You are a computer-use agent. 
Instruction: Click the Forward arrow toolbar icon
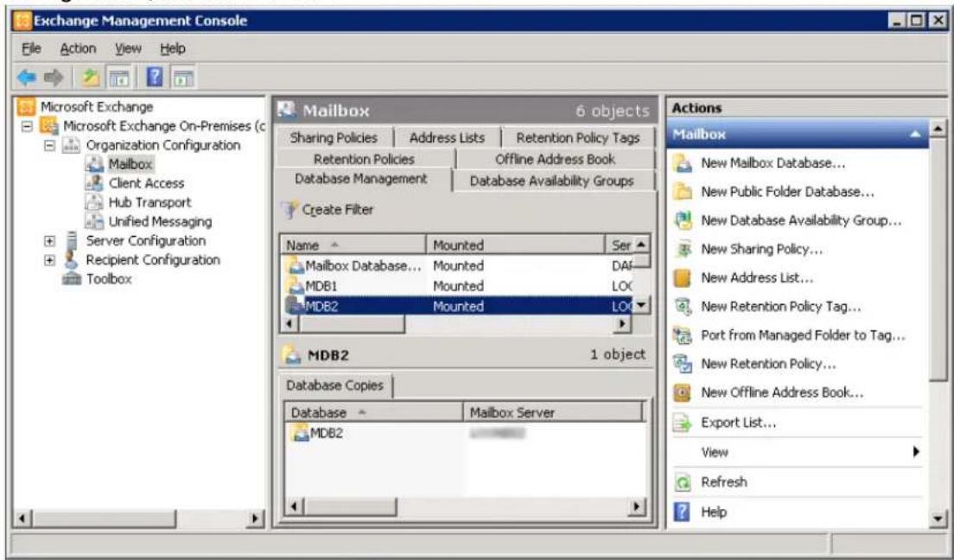[54, 77]
